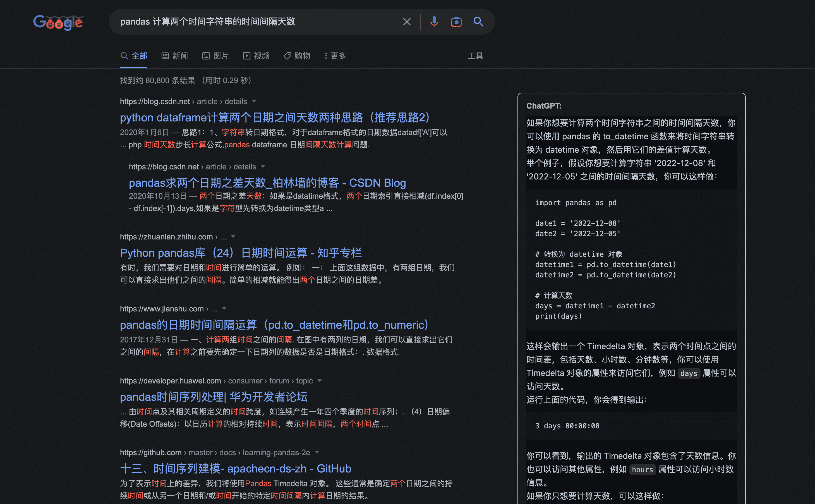Click the print(days) code line
This screenshot has height=504, width=815.
point(558,316)
